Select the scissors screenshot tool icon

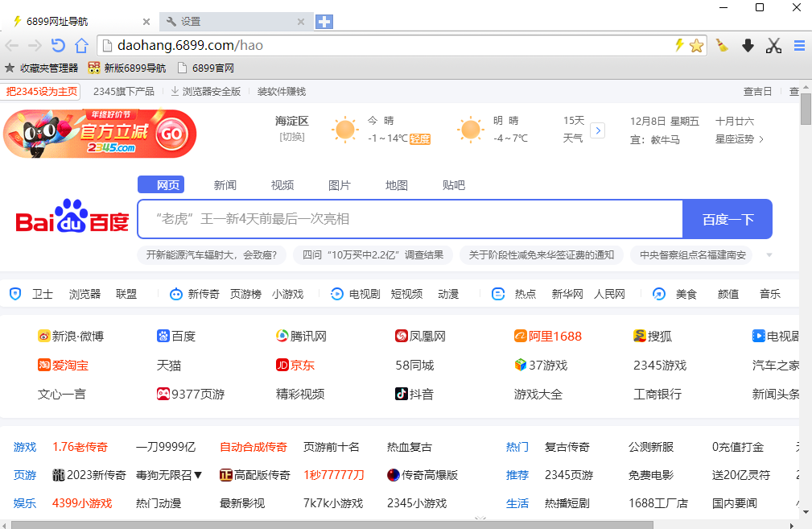(x=773, y=46)
